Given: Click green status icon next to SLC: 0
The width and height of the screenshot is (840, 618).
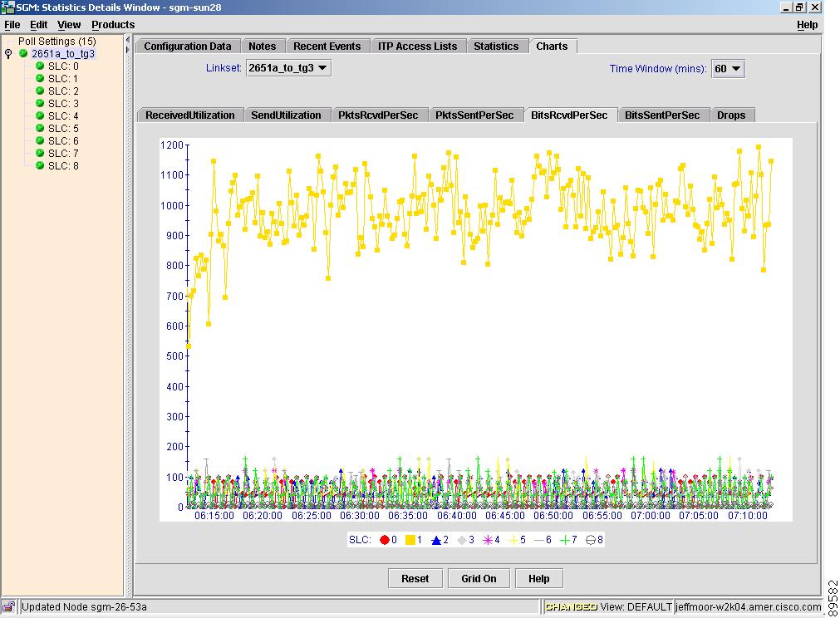Looking at the screenshot, I should 39,66.
